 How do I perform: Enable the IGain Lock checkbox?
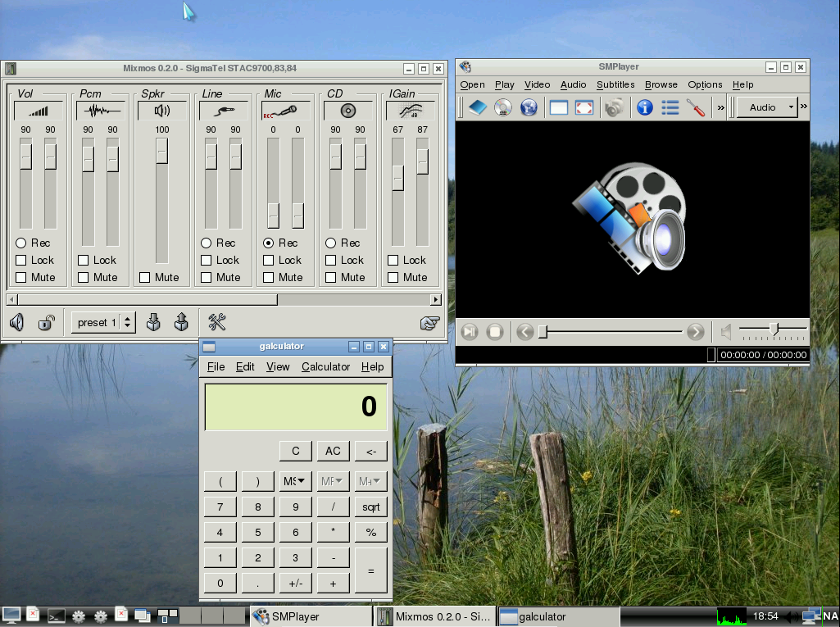[393, 260]
